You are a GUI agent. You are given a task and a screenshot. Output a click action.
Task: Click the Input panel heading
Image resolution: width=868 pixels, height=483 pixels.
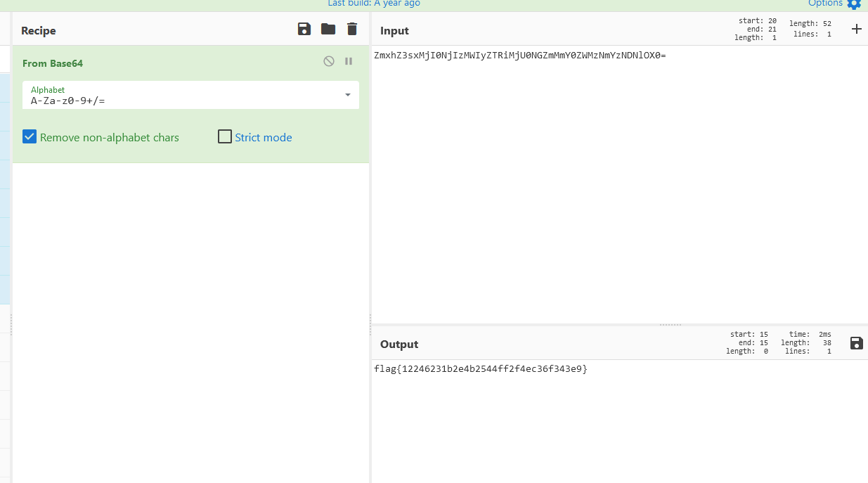point(394,31)
